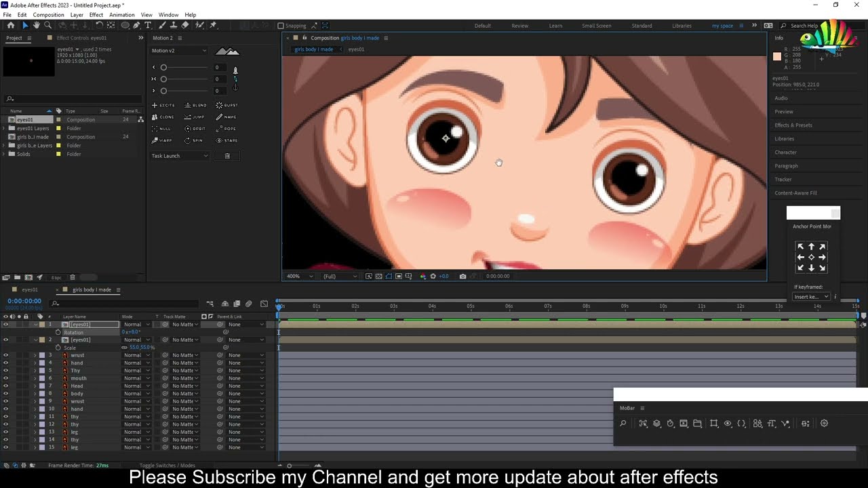Choose the Pen tool

[x=136, y=25]
